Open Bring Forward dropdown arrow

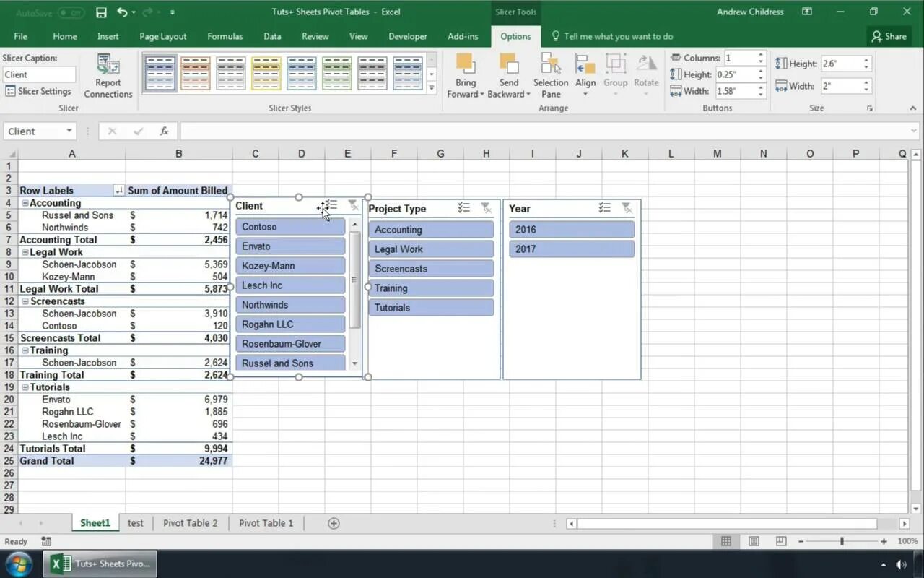[x=481, y=95]
